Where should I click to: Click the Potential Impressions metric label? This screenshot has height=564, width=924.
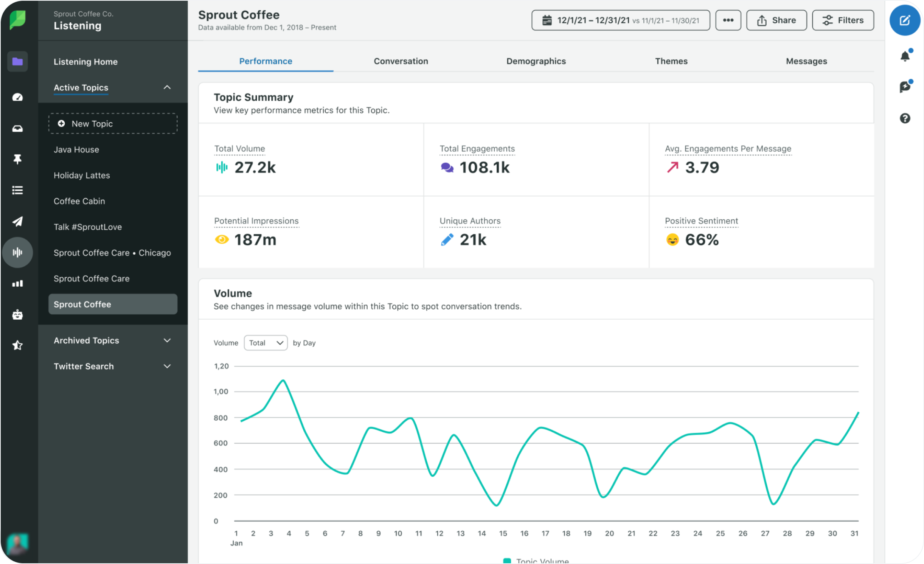pos(256,221)
